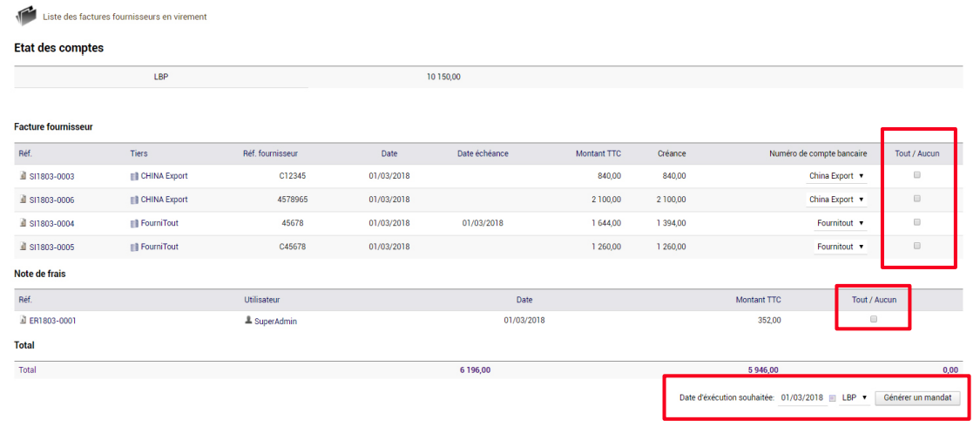Open invoice link SI1803-0005

[52, 247]
